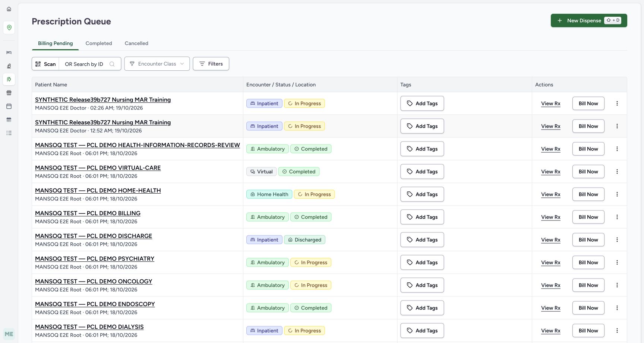Viewport: 644px width, 343px height.
Task: Open the schedule grid sidebar icon
Action: click(x=9, y=120)
